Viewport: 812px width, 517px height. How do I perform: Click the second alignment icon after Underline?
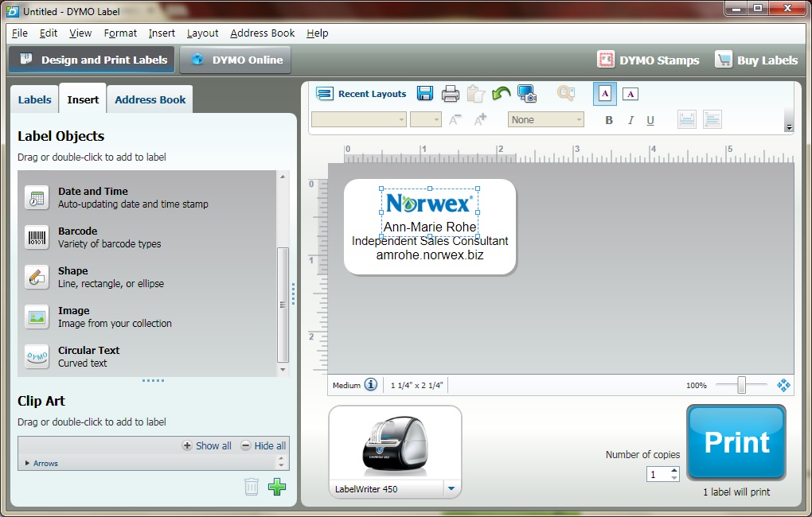(712, 119)
